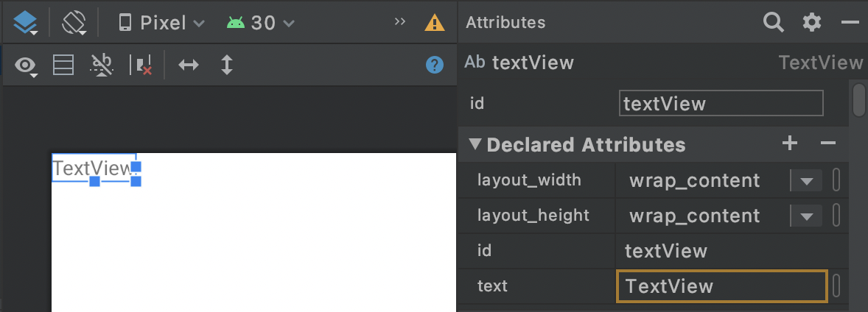
Task: Open view options eye icon
Action: 27,65
